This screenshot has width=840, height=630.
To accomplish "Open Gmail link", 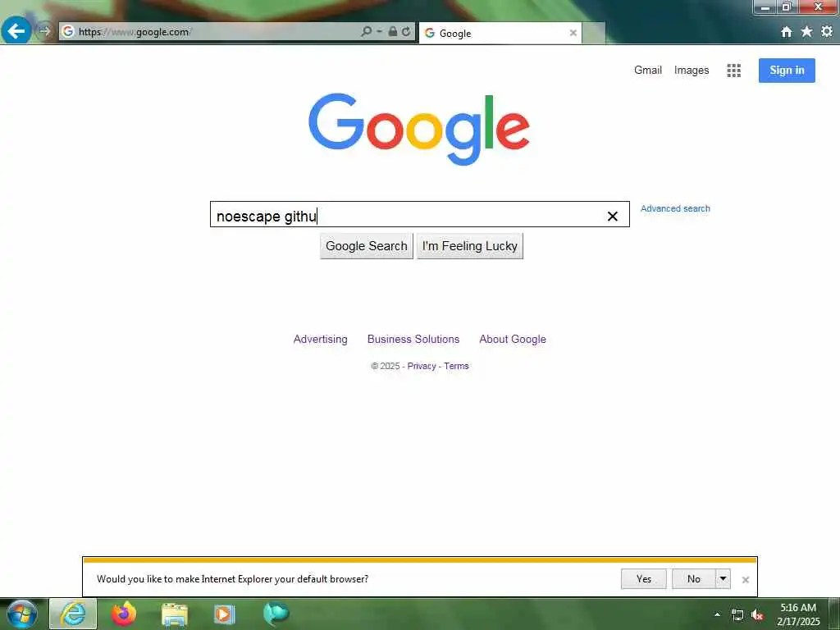I will (648, 71).
